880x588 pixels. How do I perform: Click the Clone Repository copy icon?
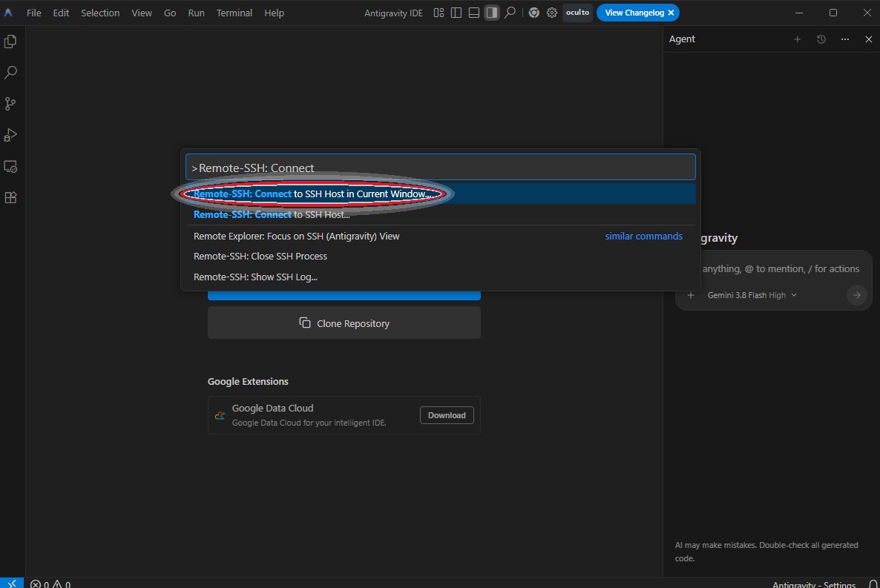(305, 323)
